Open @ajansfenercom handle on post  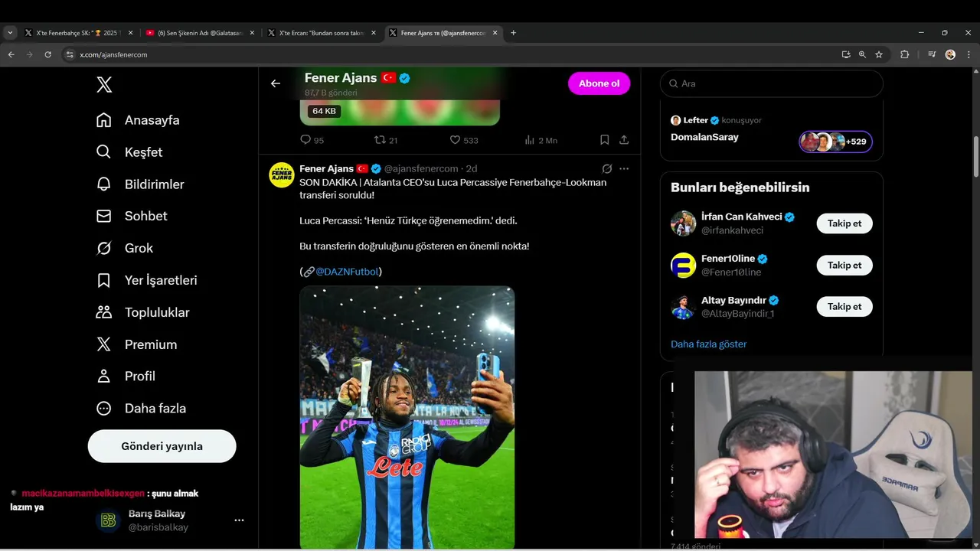coord(421,168)
